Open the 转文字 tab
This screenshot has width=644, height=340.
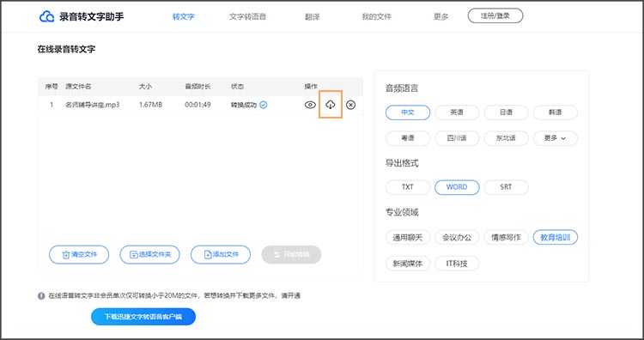(x=184, y=17)
